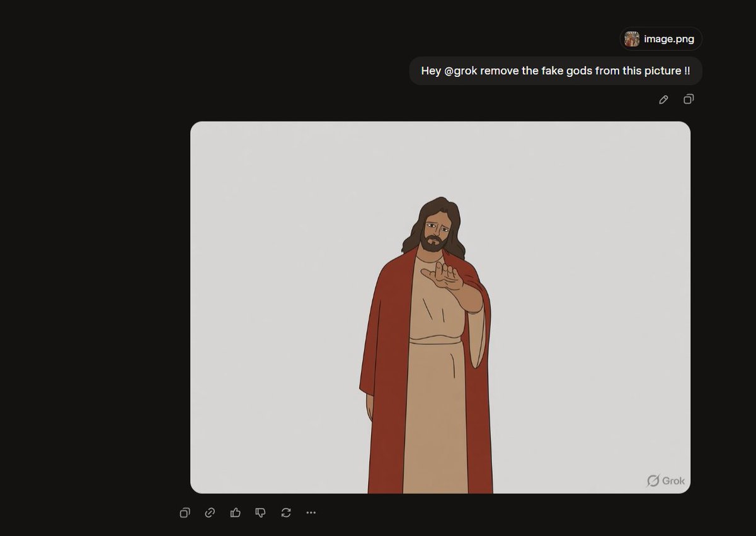Open more options ellipsis menu

[x=311, y=513]
